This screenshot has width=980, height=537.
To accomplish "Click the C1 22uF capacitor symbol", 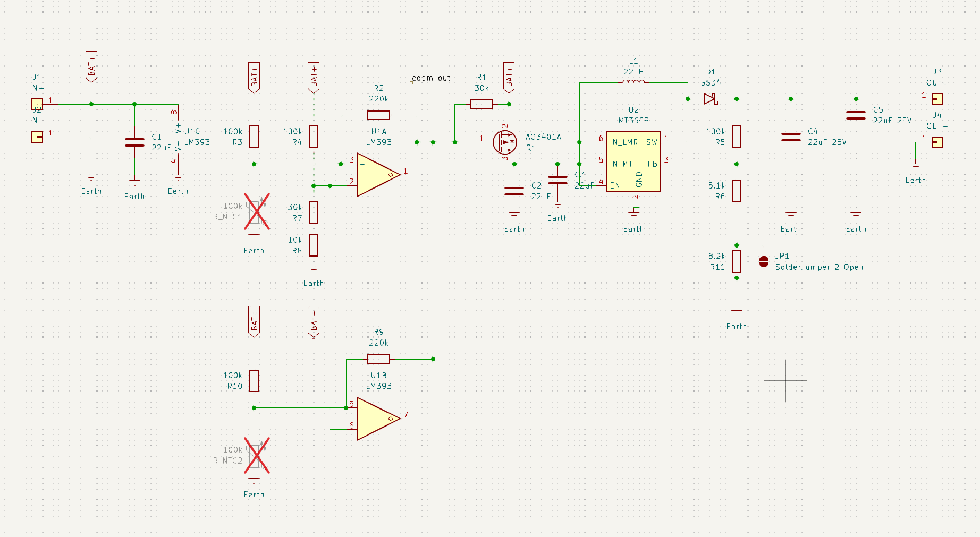I will [x=134, y=142].
